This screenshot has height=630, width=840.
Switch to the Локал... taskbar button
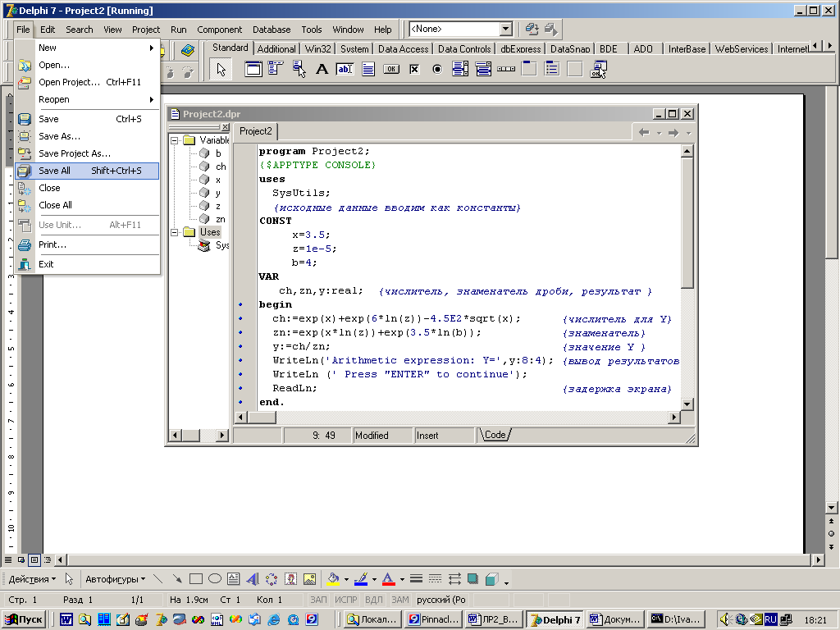372,620
